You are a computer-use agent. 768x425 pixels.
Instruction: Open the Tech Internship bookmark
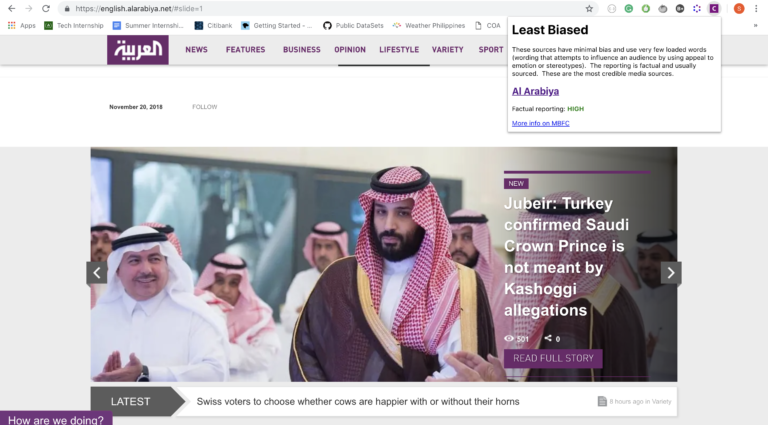pos(74,25)
